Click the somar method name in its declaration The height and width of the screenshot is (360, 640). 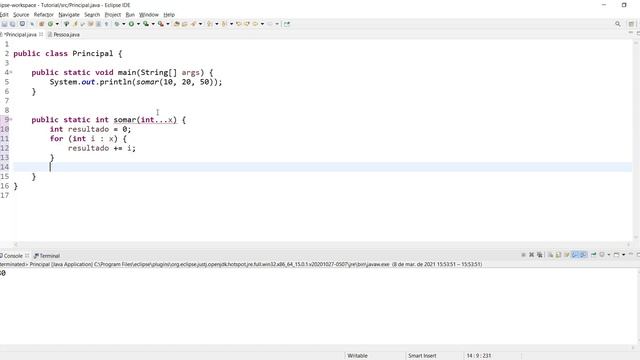point(124,120)
